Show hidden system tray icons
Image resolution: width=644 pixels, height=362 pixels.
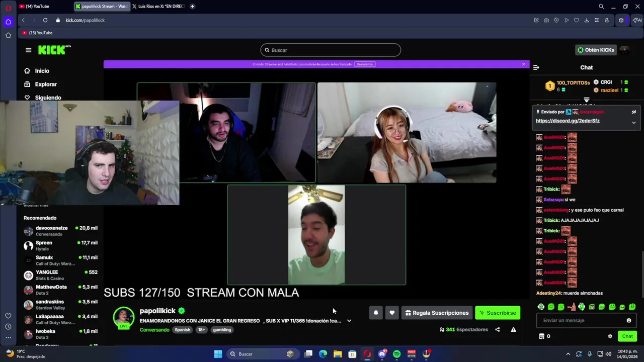568,354
